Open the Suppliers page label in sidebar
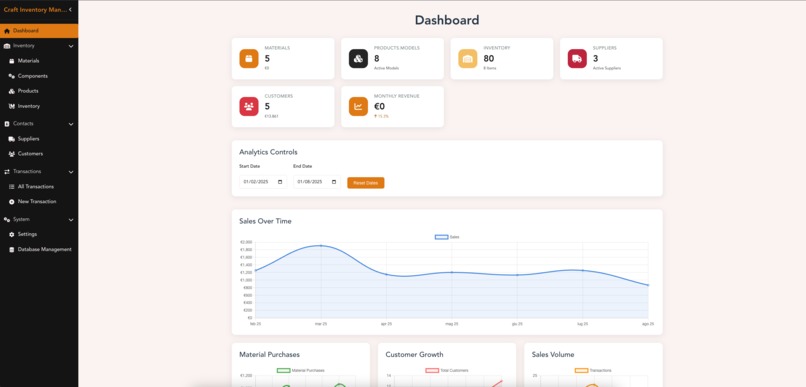The image size is (806, 387). click(x=28, y=139)
